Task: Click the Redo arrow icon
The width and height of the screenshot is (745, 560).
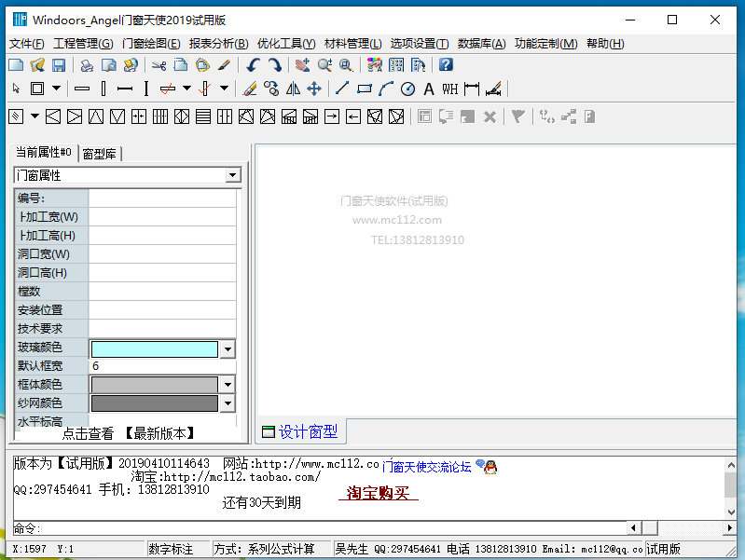Action: [x=275, y=64]
